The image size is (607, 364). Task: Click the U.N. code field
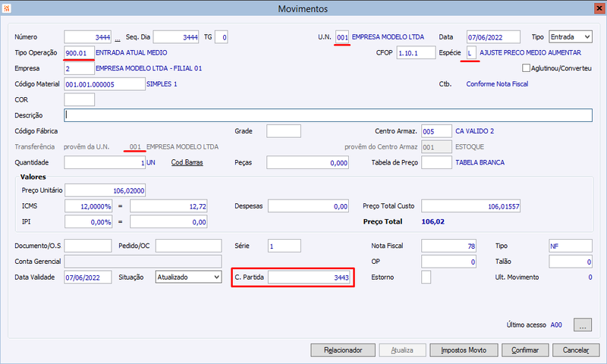(x=342, y=36)
